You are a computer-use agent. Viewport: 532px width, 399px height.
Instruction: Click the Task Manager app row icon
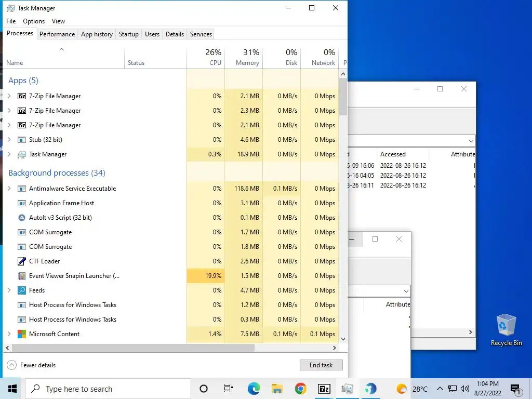[22, 154]
